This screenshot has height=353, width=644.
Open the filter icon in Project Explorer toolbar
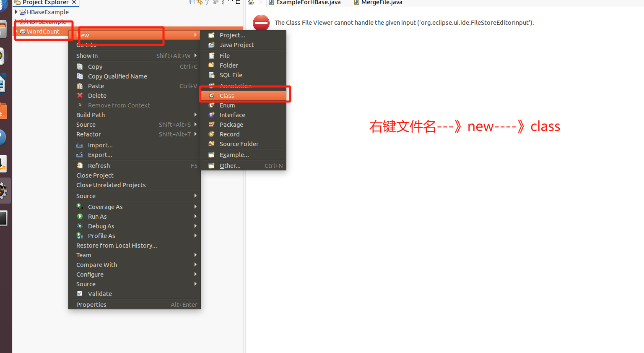coord(207,2)
